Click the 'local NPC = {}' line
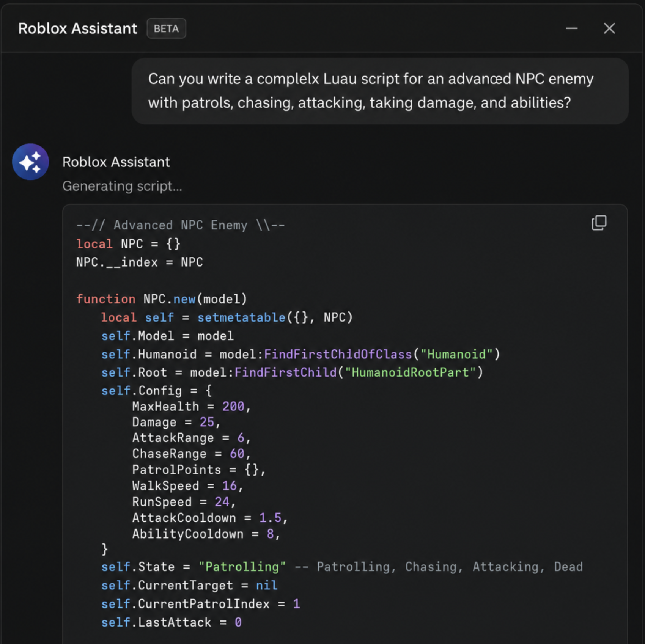645x644 pixels. 128,243
